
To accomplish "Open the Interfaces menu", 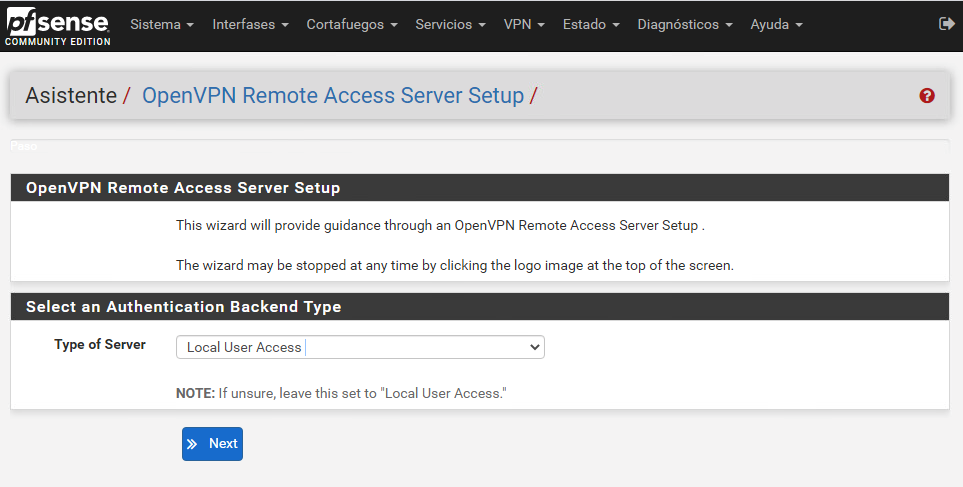I will click(x=250, y=24).
